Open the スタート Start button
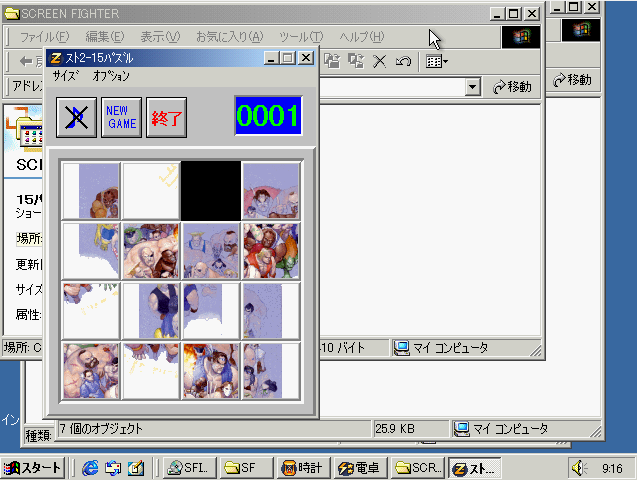This screenshot has height=480, width=637. (x=32, y=468)
